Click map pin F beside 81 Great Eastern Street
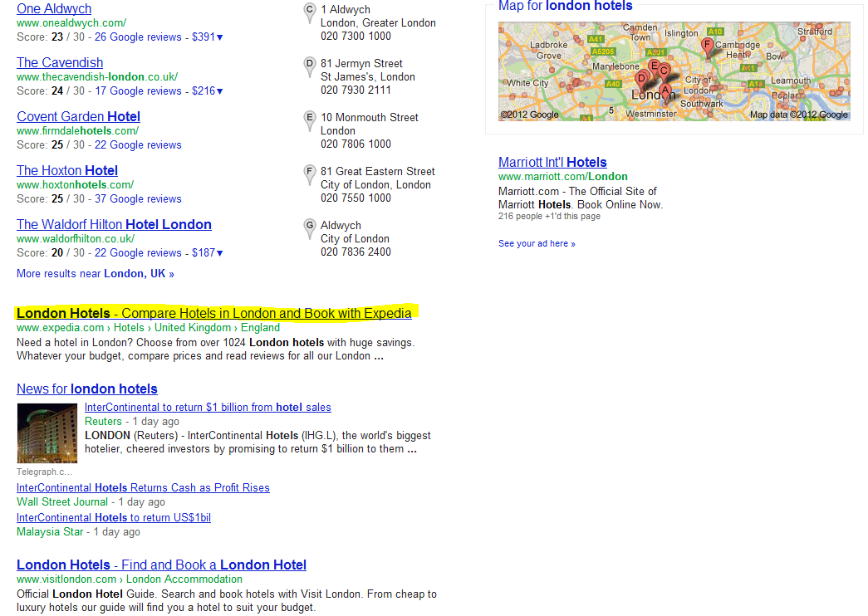Screen dimensions: 868x616 (x=310, y=175)
